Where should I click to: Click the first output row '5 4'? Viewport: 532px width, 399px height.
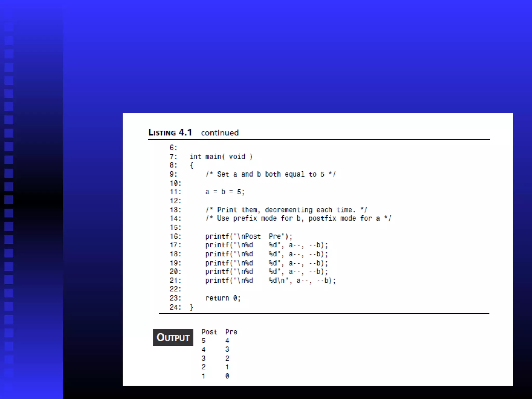(215, 341)
